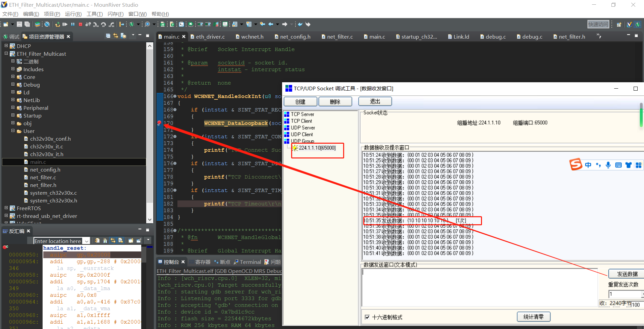Click the 发送数据 send data button

[627, 274]
